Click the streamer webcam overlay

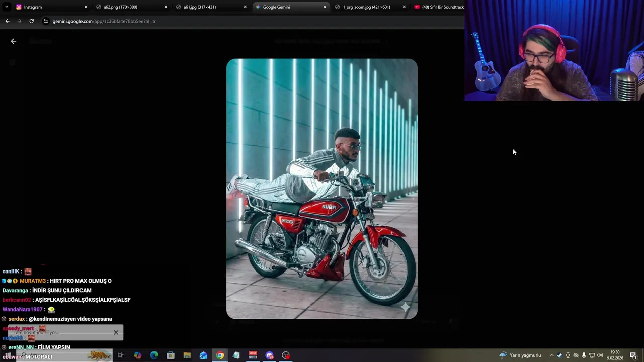[554, 50]
